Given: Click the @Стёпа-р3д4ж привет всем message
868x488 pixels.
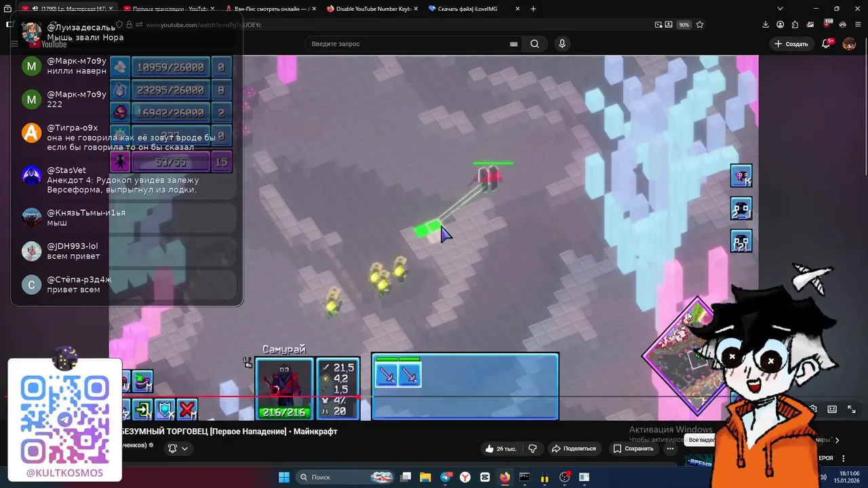Looking at the screenshot, I should [126, 284].
